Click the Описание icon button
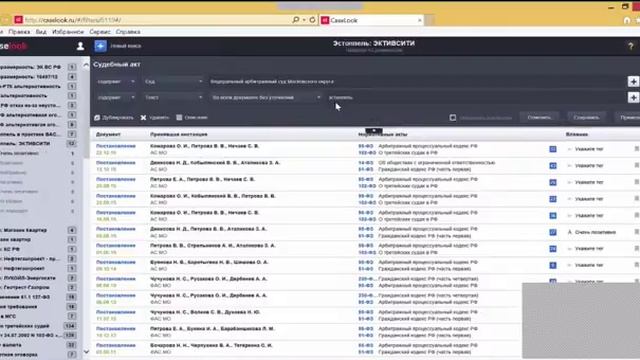This screenshot has height=360, width=640. 192,118
